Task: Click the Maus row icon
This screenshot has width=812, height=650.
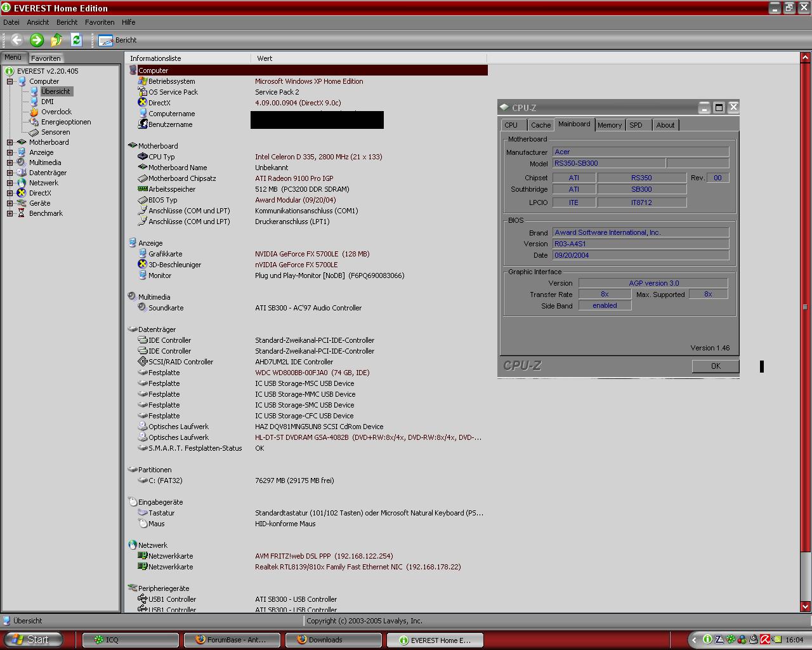Action: coord(143,523)
